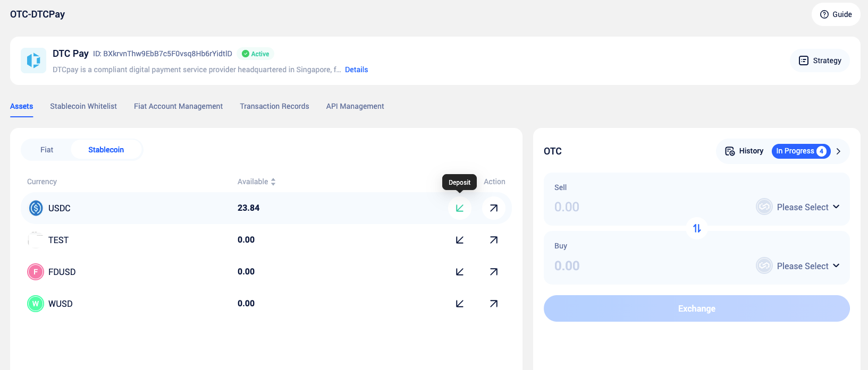868x370 pixels.
Task: Click deposit icon for TEST currency
Action: (460, 240)
